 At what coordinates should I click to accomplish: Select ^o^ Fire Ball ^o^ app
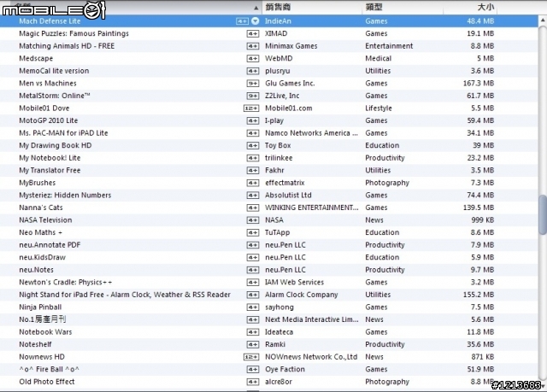click(x=49, y=369)
